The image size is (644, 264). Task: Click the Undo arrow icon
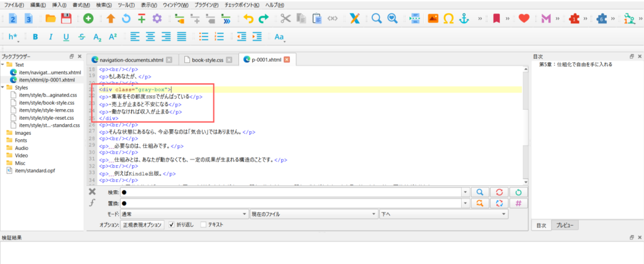(x=248, y=19)
